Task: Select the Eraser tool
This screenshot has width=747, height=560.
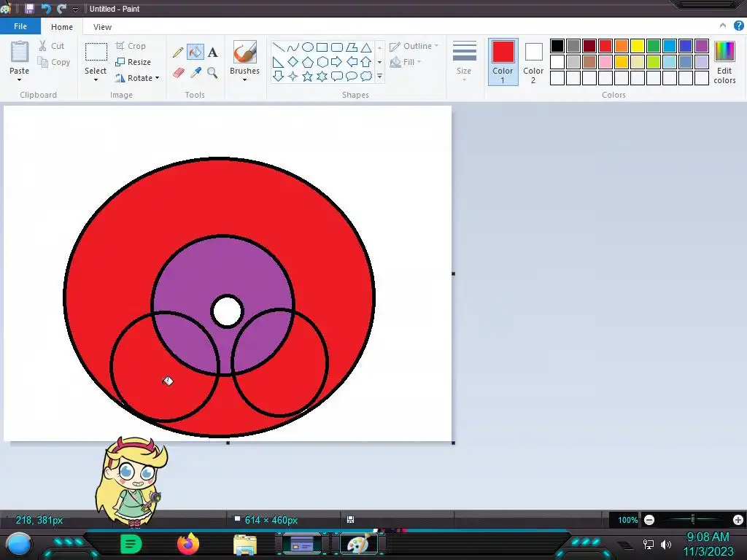Action: point(178,73)
